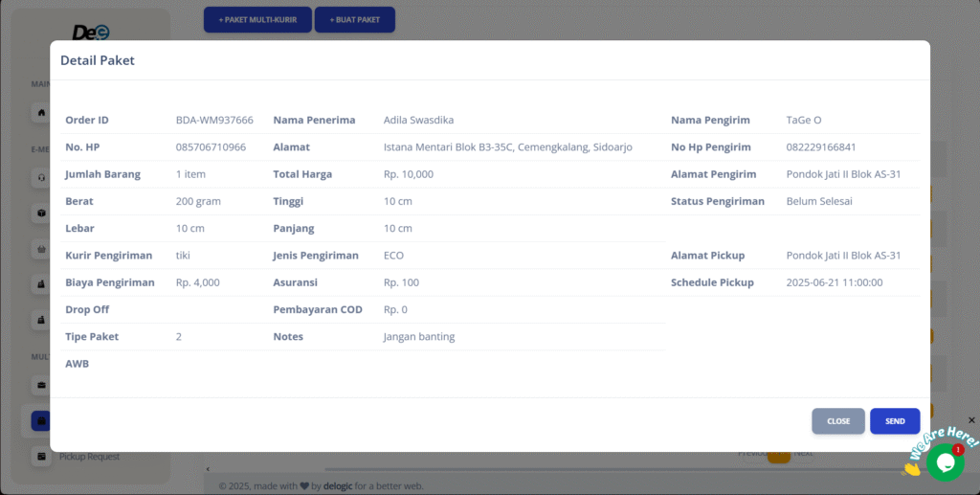
Task: Click the shopping basket sidebar icon
Action: [41, 248]
